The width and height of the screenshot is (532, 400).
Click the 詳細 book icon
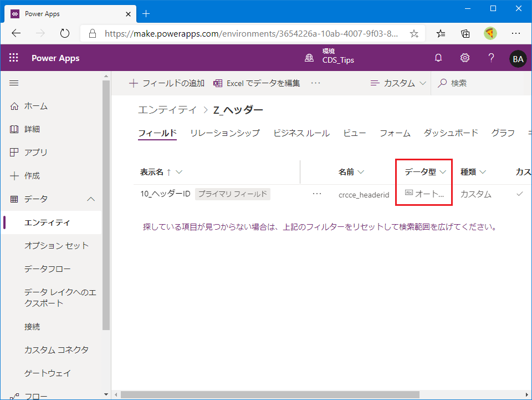14,129
